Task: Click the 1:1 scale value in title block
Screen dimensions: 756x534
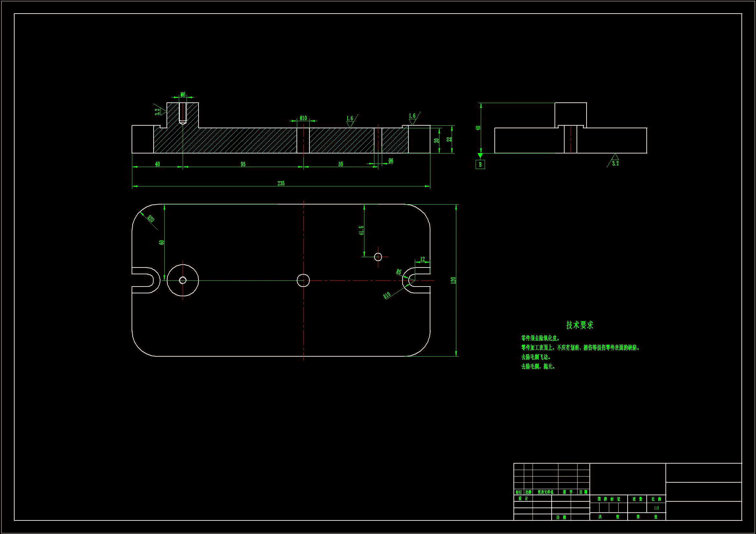Action: 656,508
